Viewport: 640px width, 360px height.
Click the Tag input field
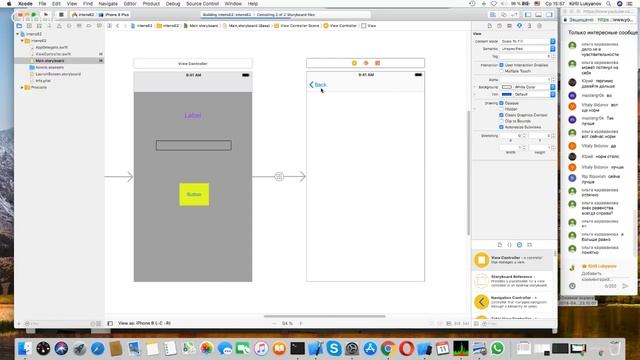[525, 56]
